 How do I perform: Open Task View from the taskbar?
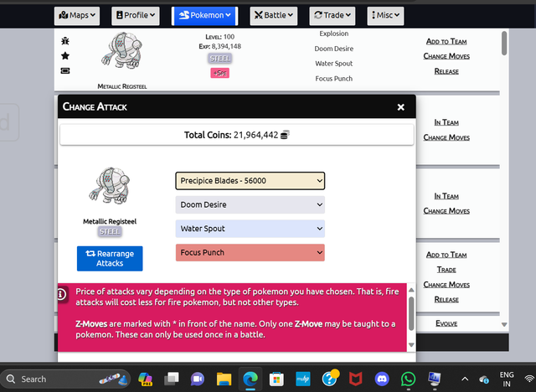[172, 379]
